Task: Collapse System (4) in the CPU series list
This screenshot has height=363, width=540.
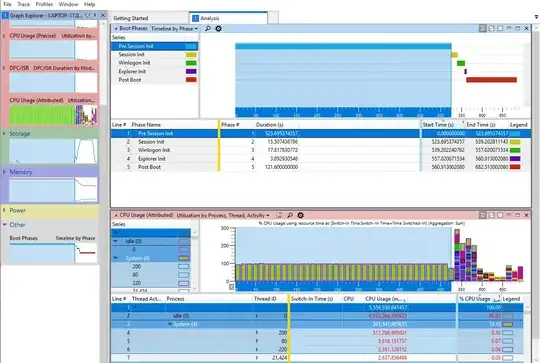Action: 116,258
